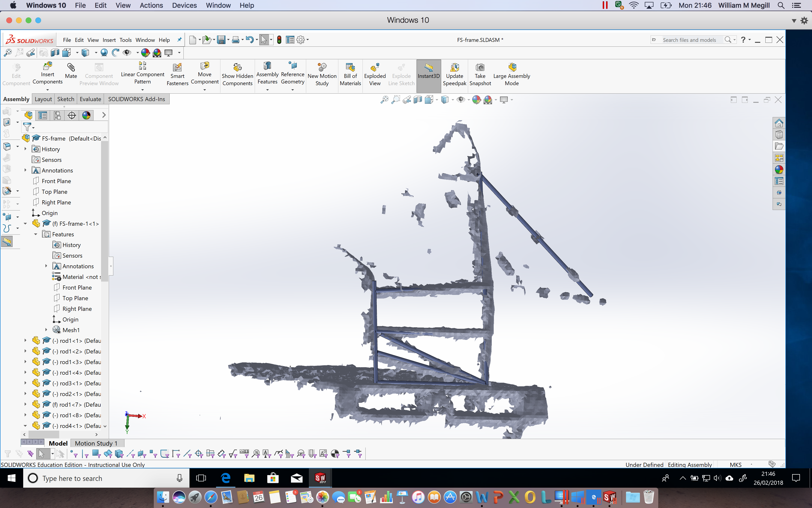The width and height of the screenshot is (812, 508).
Task: Open Appearances in task pane
Action: 779,169
